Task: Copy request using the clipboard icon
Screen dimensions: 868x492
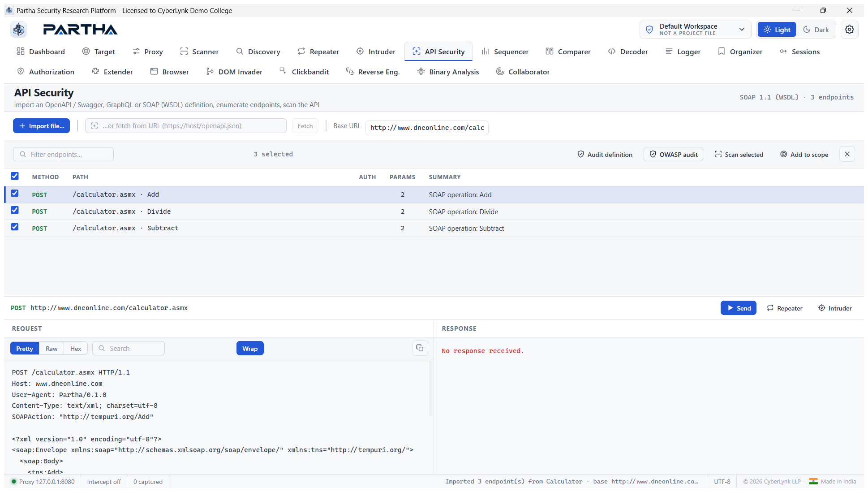Action: click(x=420, y=348)
